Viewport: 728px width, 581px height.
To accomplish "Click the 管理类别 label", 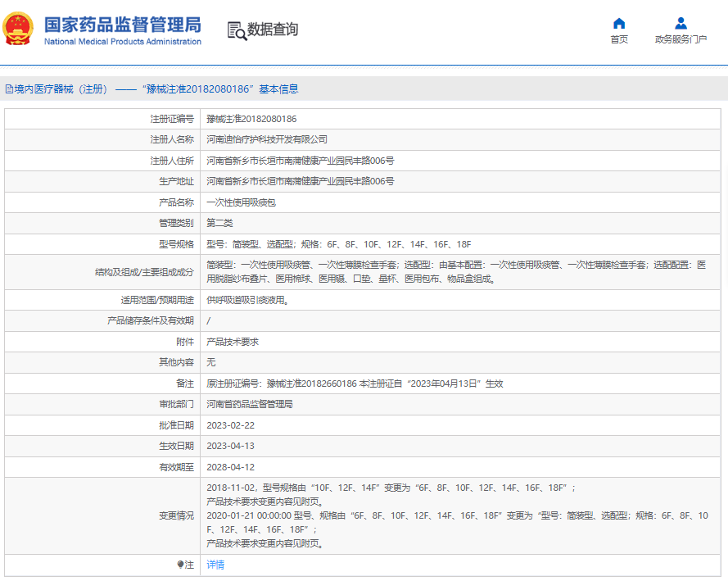I will pyautogui.click(x=176, y=223).
